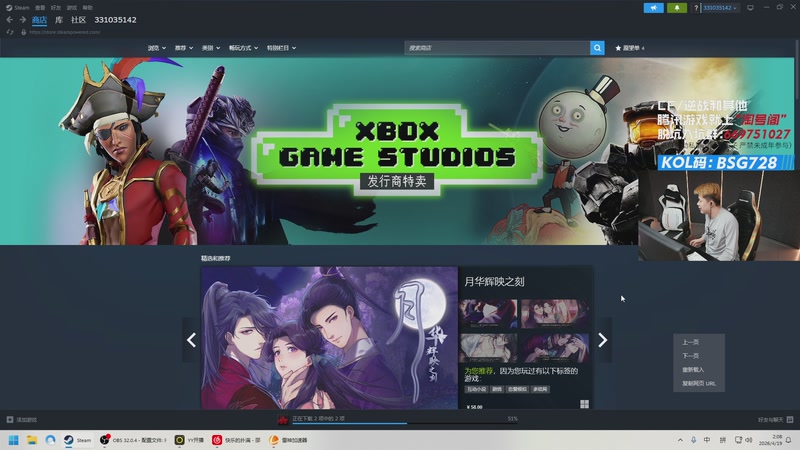Open the 331035142 profile tab
800x450 pixels.
115,20
